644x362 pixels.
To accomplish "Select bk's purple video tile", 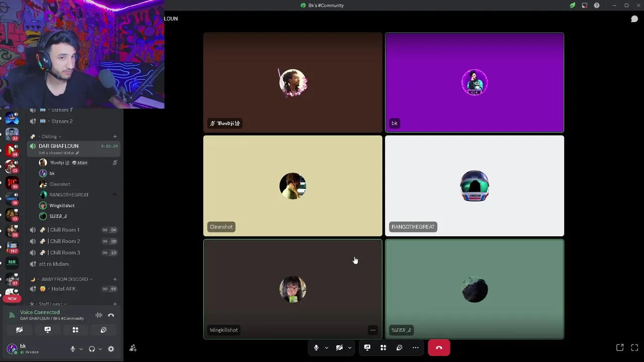I will tap(474, 82).
